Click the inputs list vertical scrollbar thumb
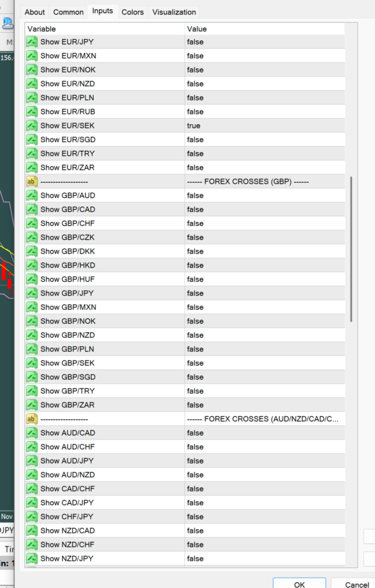 351,249
